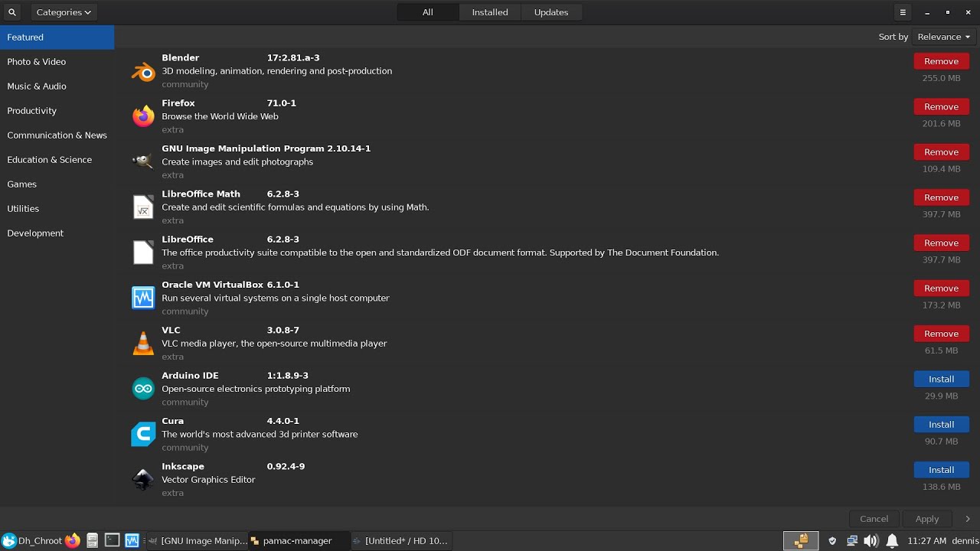This screenshot has width=980, height=551.
Task: Switch to the All tab
Action: point(428,12)
